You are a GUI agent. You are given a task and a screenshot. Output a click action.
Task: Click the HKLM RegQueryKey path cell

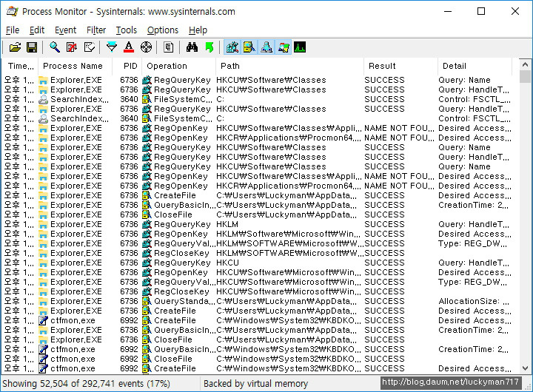tap(227, 224)
